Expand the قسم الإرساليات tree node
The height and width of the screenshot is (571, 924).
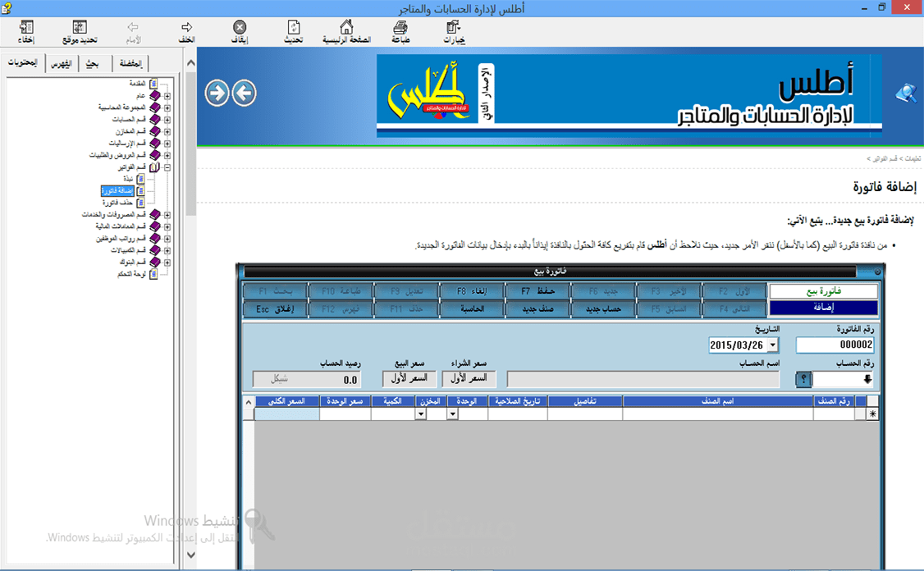click(167, 144)
